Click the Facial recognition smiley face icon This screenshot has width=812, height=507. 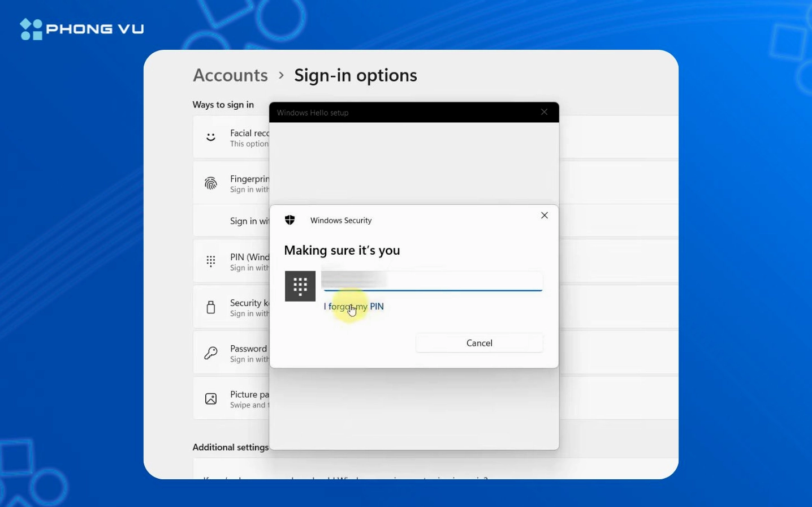(x=211, y=137)
